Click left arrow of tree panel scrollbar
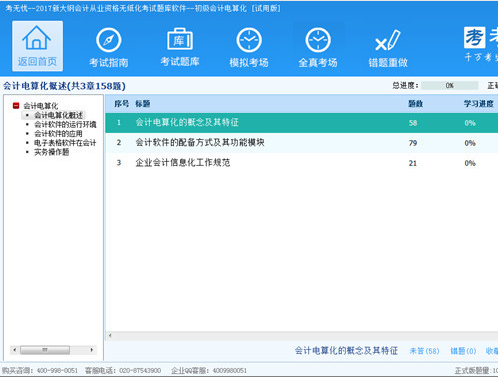Screen dimensions: 498x377 14,350
